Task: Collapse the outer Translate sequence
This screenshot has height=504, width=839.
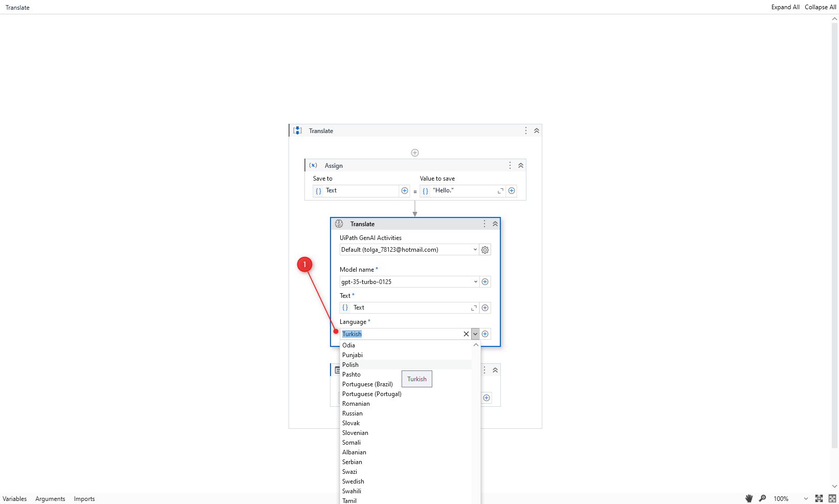Action: click(x=537, y=130)
